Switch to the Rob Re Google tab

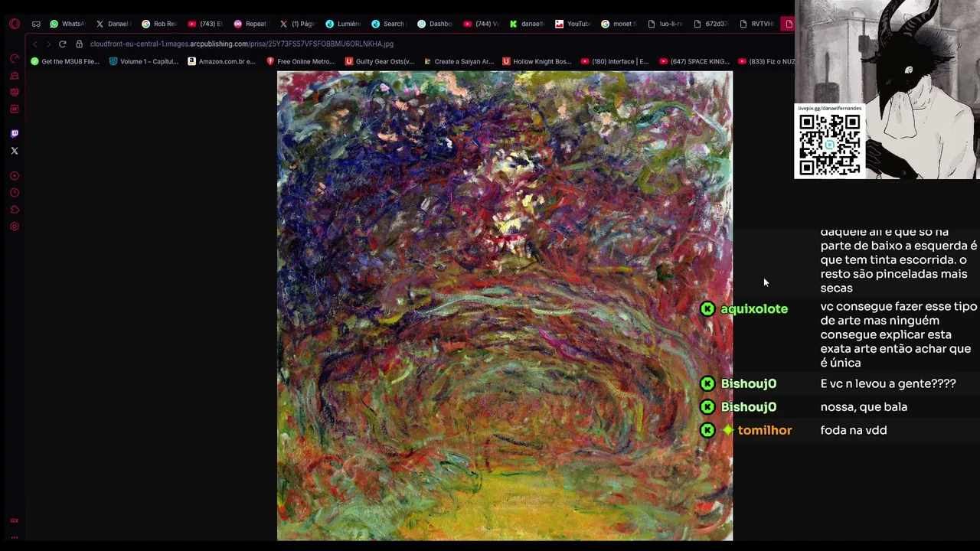[x=159, y=24]
